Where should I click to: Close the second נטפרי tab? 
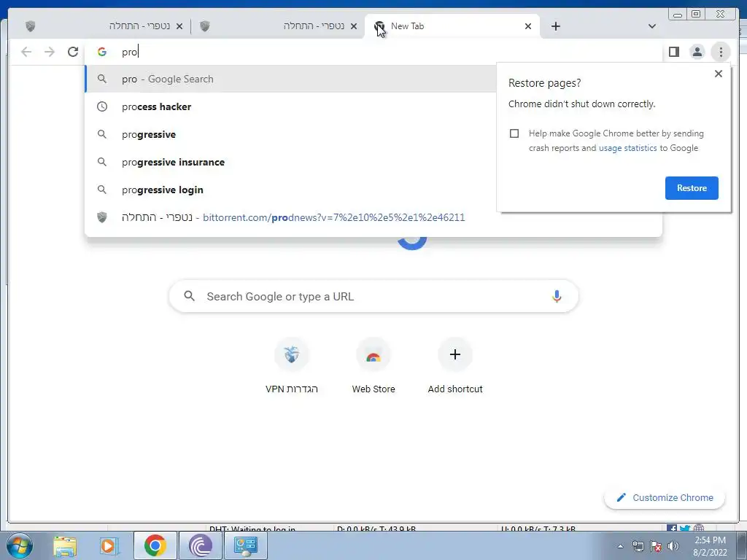click(x=354, y=26)
